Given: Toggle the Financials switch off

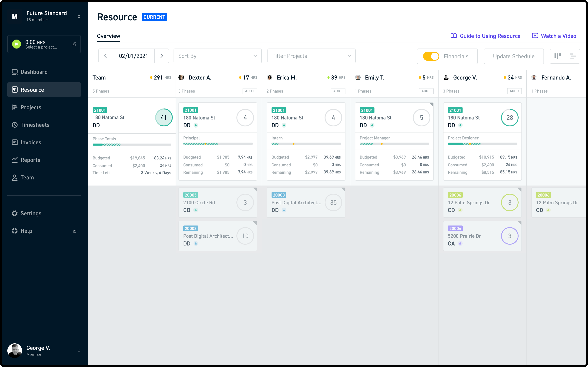Looking at the screenshot, I should 431,56.
